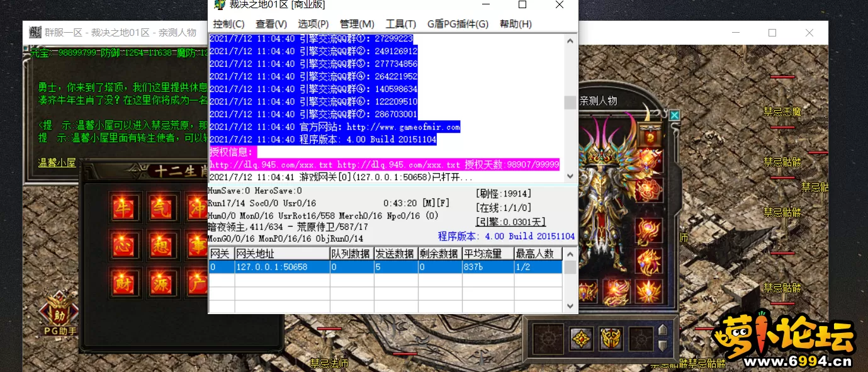Click the 气 zodiac tile
The width and height of the screenshot is (868, 372).
pos(162,207)
